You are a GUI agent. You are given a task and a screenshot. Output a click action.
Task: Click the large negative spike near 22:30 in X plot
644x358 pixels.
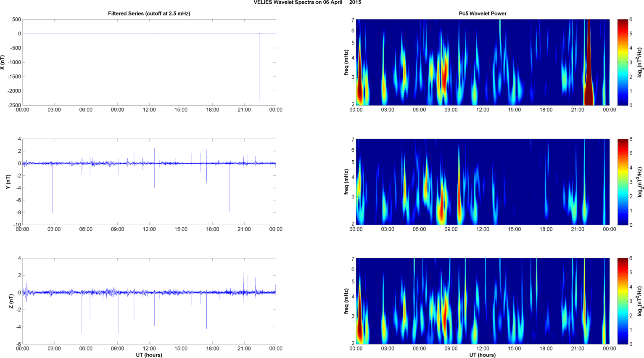coord(260,67)
